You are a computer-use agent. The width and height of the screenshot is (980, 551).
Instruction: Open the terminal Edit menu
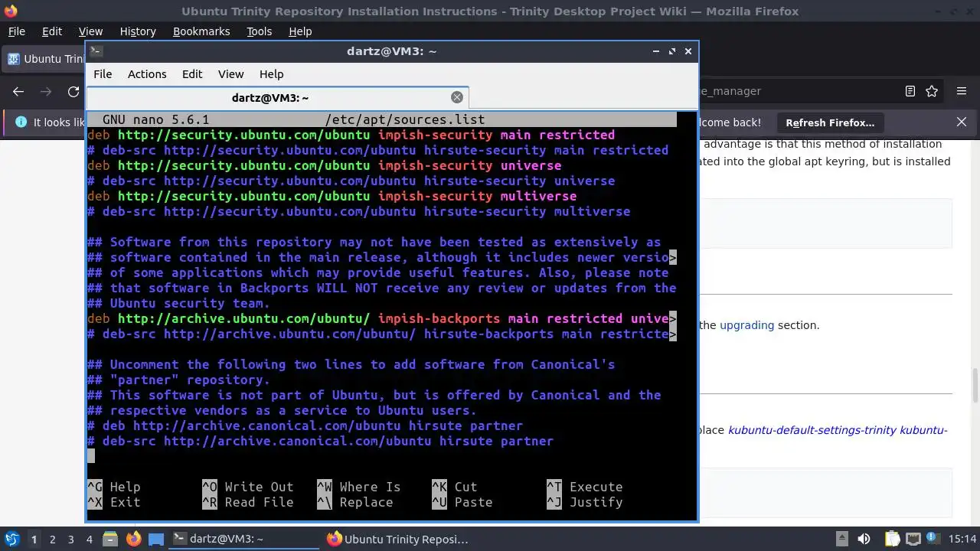[192, 74]
